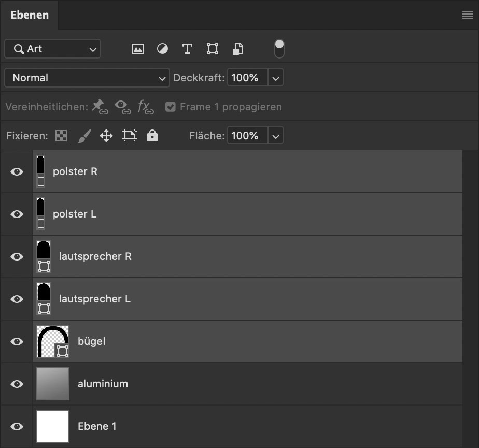Image resolution: width=479 pixels, height=448 pixels.
Task: Click unify layer visibility icon
Action: point(122,107)
